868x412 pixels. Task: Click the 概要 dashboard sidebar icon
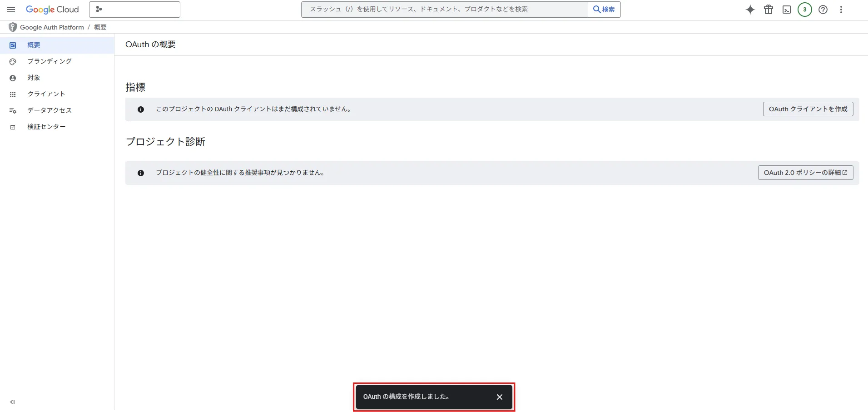(13, 45)
